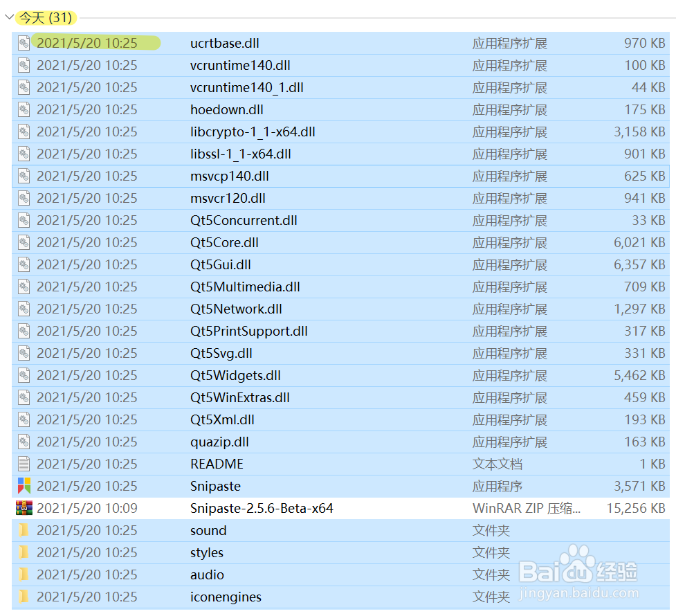
Task: Select the file name vcruntime140.dll
Action: click(x=240, y=65)
